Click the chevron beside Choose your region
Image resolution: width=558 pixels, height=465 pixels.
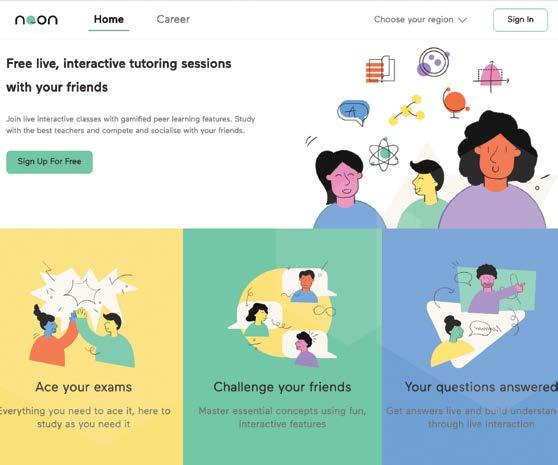[x=462, y=20]
